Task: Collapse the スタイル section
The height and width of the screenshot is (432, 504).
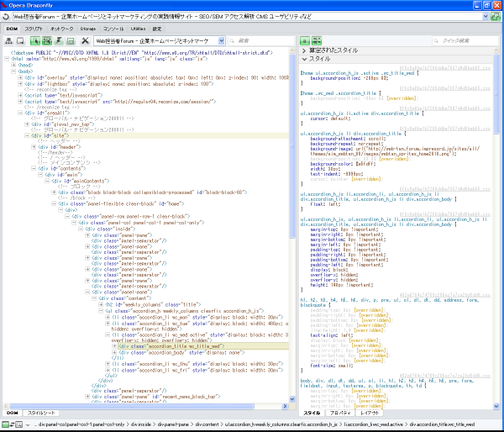Action: [320, 60]
